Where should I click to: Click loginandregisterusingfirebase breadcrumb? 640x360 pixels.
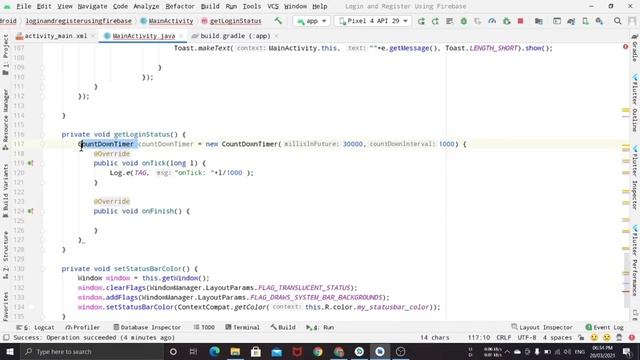pos(78,21)
